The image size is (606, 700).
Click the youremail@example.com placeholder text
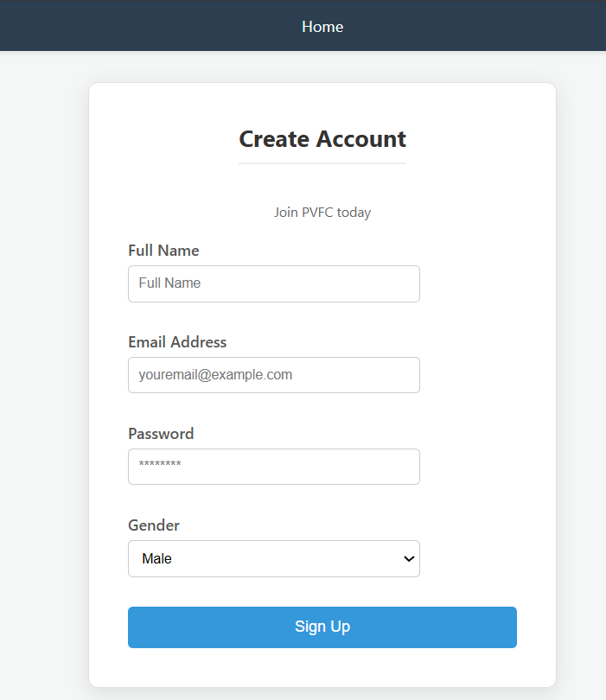(x=215, y=375)
